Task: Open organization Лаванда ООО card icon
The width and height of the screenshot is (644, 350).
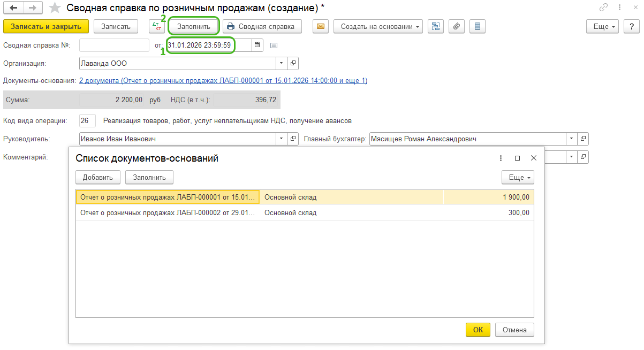Action: (293, 63)
